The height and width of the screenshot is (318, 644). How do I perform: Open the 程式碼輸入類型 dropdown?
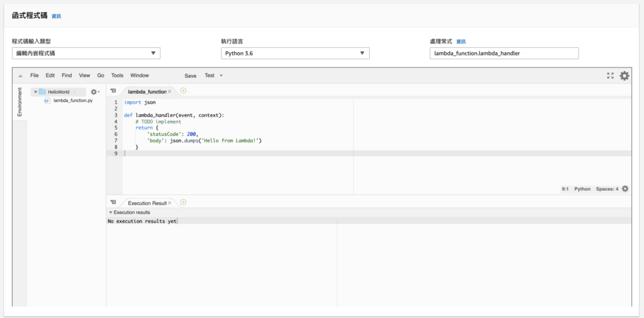(86, 54)
